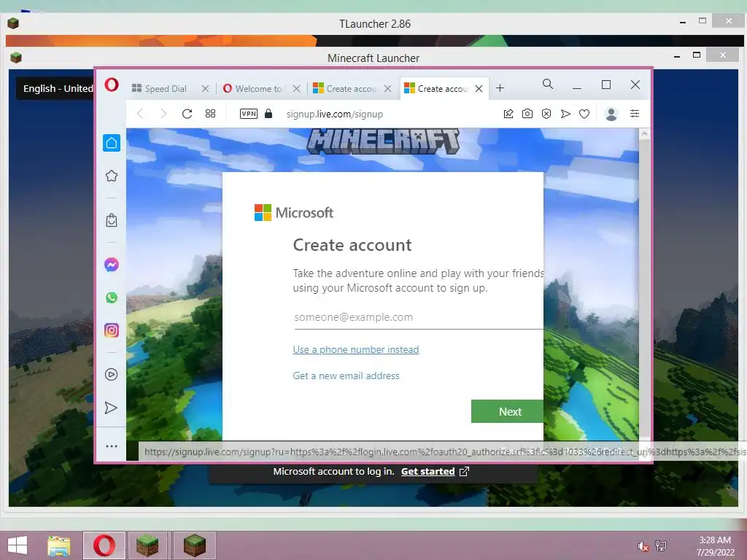This screenshot has width=747, height=560.
Task: Take a snapshot with camera icon
Action: click(527, 114)
